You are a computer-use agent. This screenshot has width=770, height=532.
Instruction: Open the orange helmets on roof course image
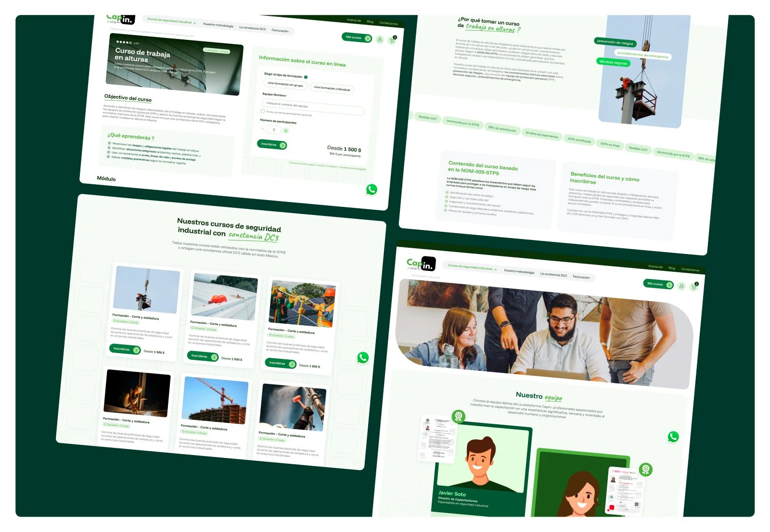pyautogui.click(x=224, y=297)
